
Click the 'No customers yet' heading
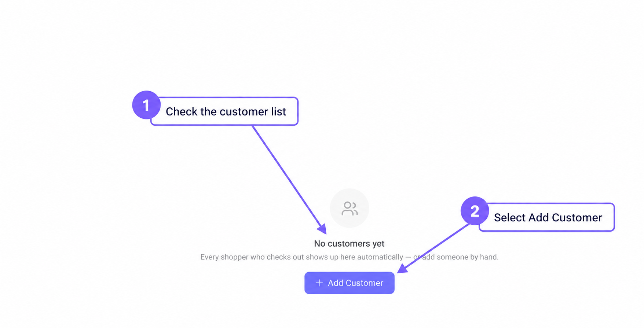(x=349, y=243)
